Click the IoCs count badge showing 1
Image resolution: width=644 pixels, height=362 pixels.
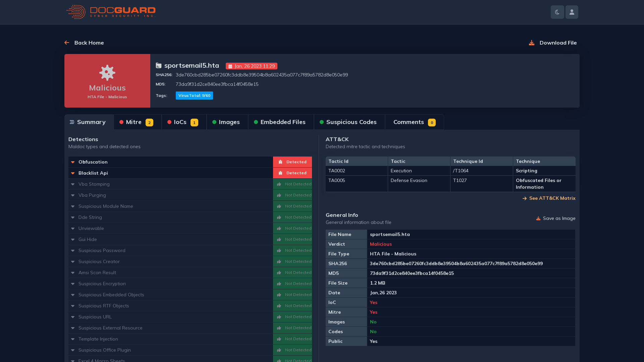[194, 123]
